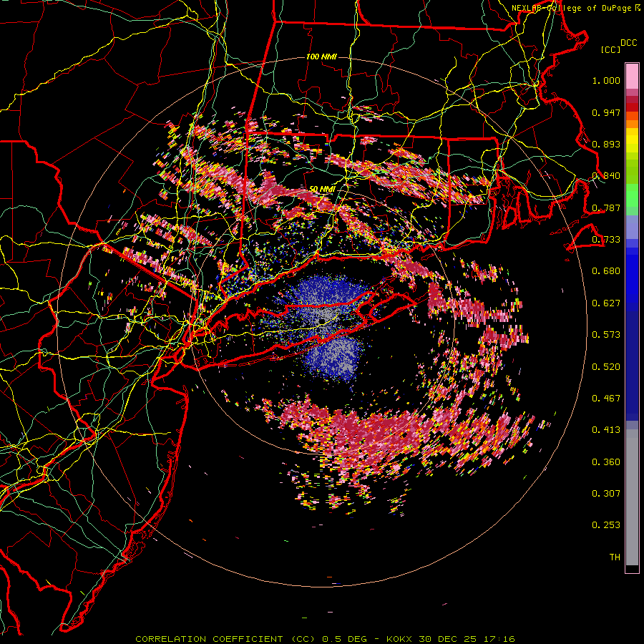Select the 0.253 legend value
Screen dimensions: 644x644
point(606,525)
